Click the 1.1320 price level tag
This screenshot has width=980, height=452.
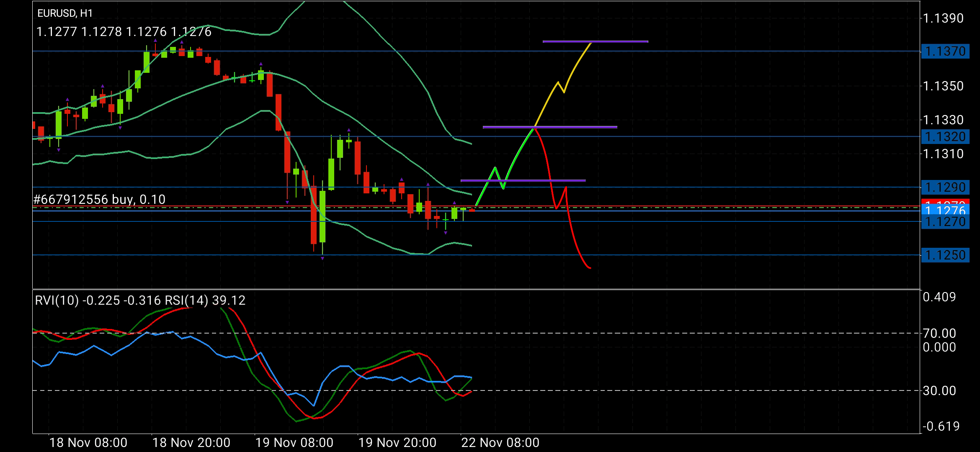coord(945,137)
